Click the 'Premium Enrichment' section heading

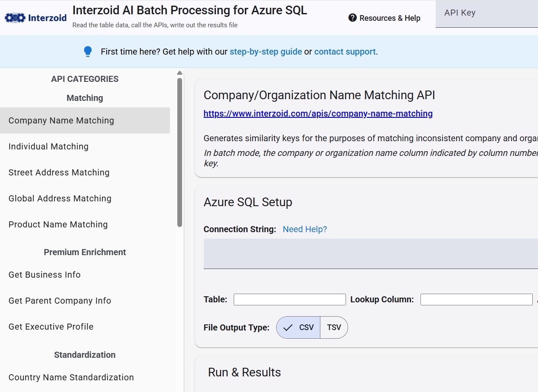click(x=85, y=252)
